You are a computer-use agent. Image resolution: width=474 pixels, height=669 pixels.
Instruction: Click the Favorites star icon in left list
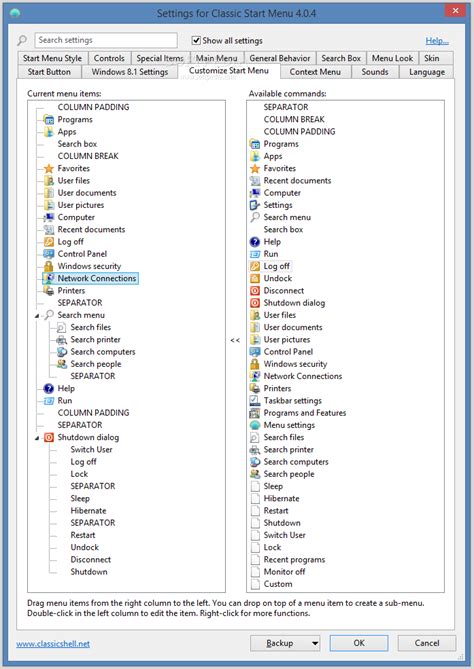point(49,169)
